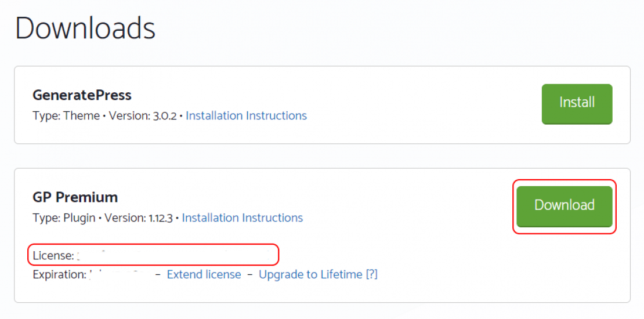
Task: Click the Upgrade to Lifetime link
Action: pos(310,274)
